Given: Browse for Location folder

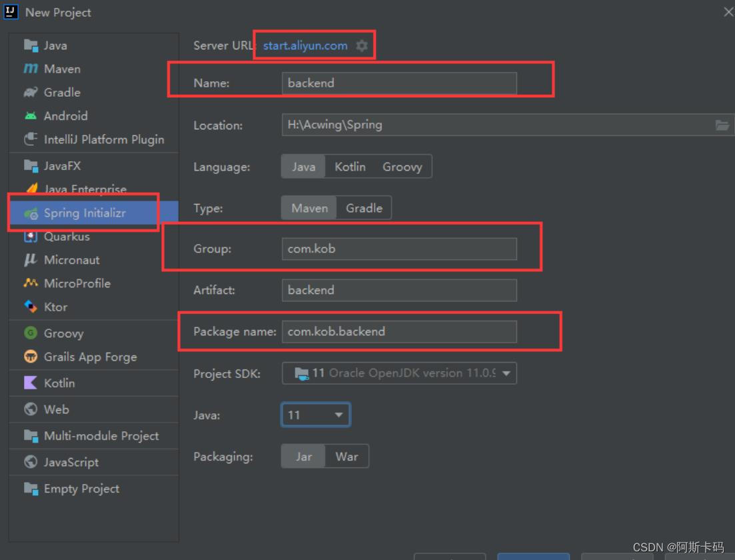Looking at the screenshot, I should [722, 125].
